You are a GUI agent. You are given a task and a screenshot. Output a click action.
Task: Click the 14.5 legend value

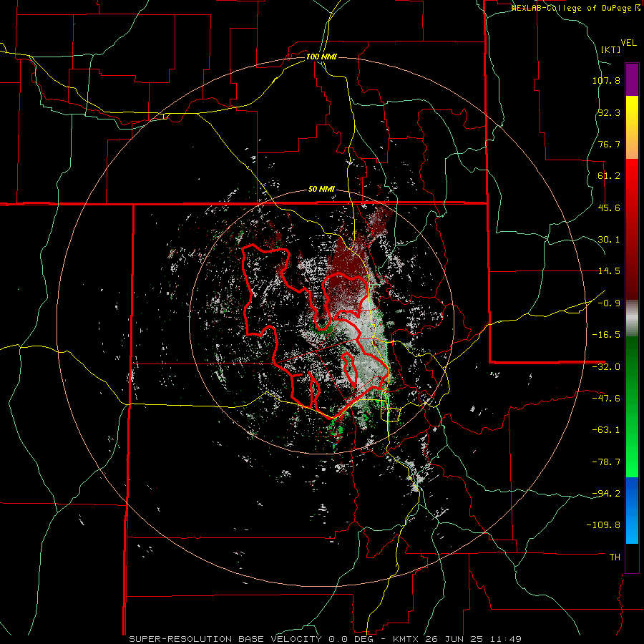tap(609, 271)
